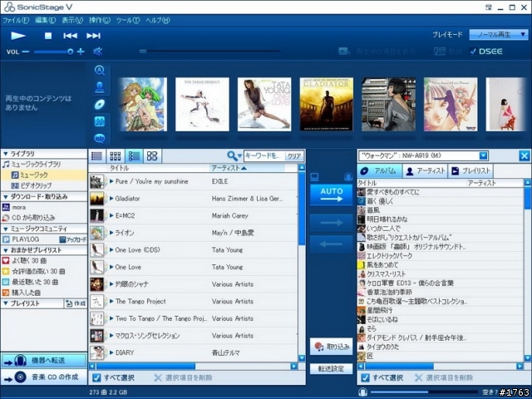Switch to the device アーティスト tab

(425, 171)
